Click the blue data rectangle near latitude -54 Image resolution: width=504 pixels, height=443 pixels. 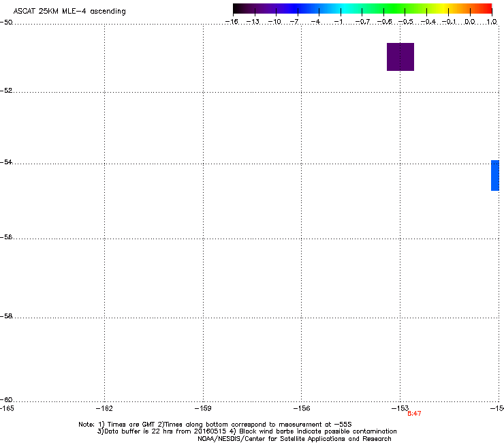tap(495, 175)
